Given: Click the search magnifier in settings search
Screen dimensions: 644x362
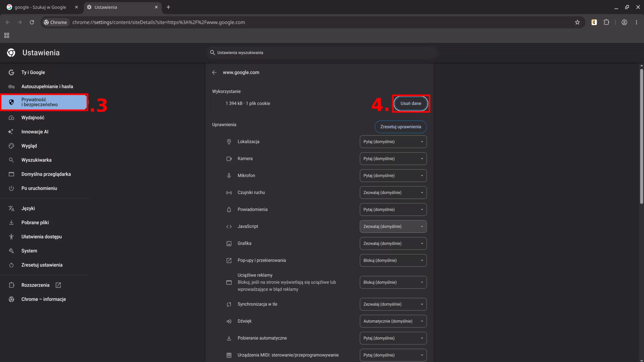Looking at the screenshot, I should pos(212,53).
